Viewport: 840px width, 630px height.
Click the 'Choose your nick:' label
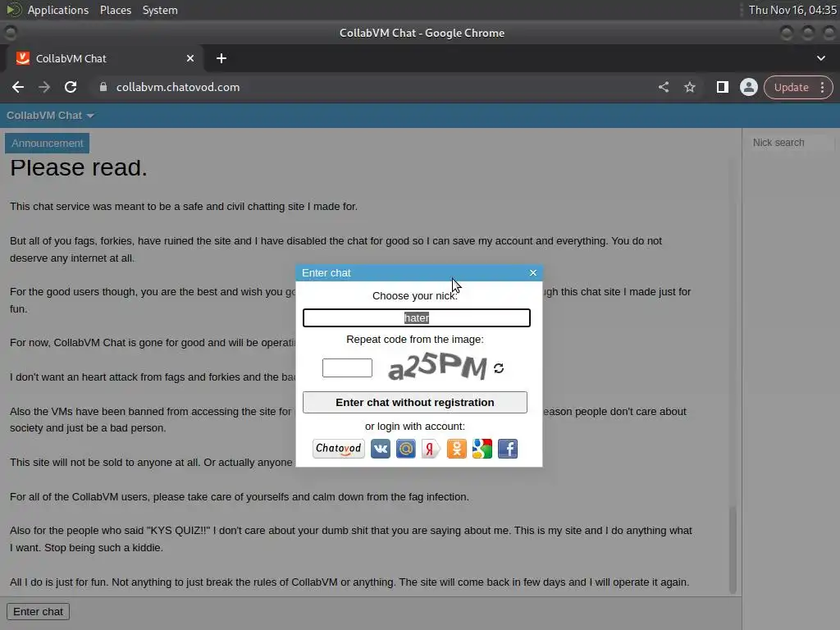[414, 295]
